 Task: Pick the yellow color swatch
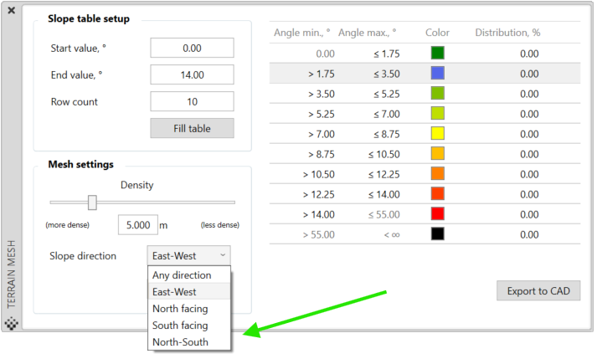click(437, 133)
